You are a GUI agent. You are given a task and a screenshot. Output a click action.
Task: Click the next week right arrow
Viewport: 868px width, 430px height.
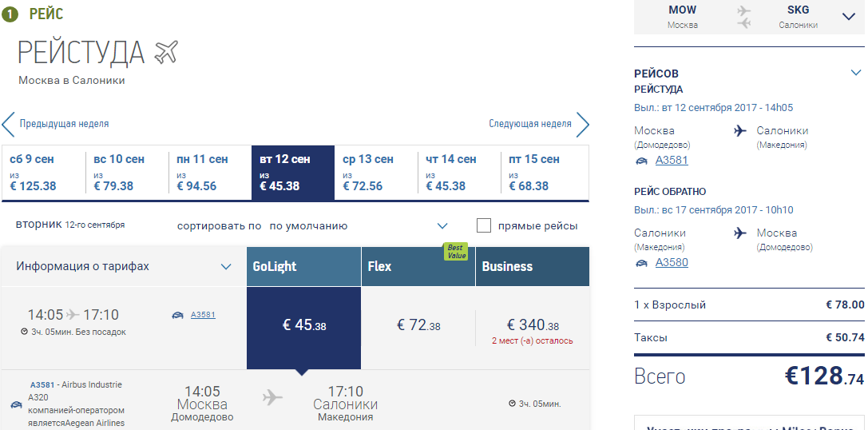[x=583, y=124]
